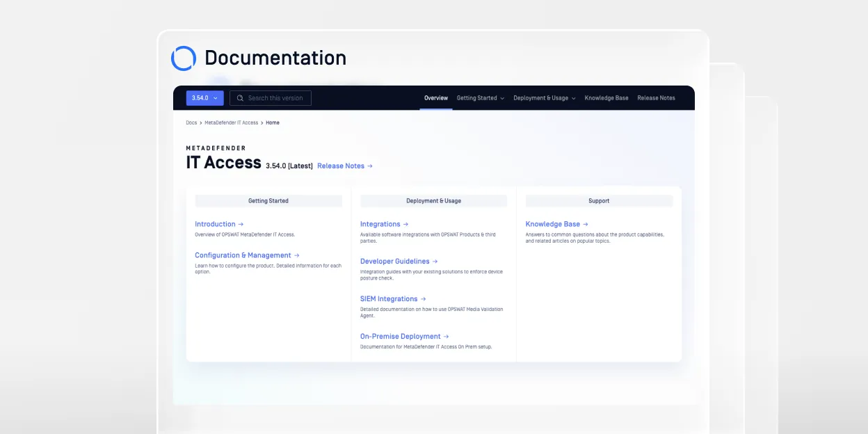Click the IT Access page title
Viewport: 868px width, 434px height.
coord(223,163)
